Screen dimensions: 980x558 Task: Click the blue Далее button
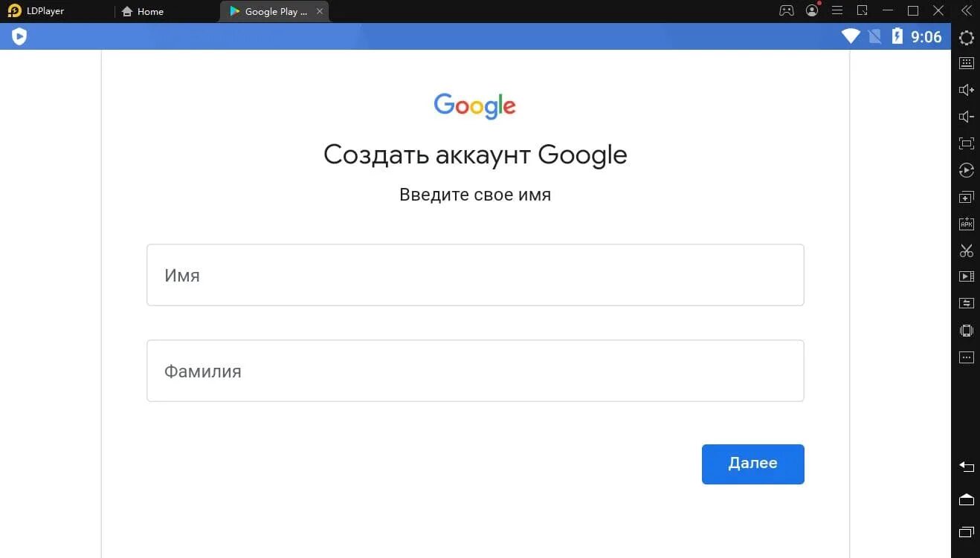pos(752,464)
